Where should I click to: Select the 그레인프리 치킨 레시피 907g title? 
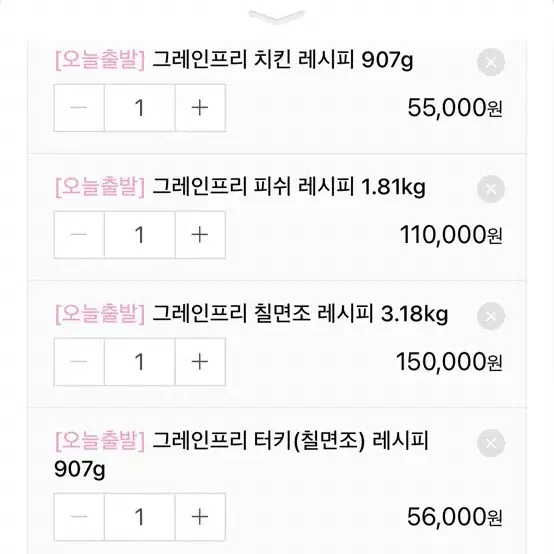(x=283, y=60)
